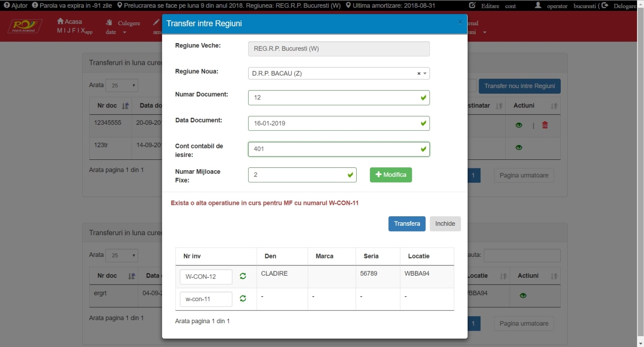Click the Delogare logout link
The height and width of the screenshot is (347, 644).
tap(621, 6)
